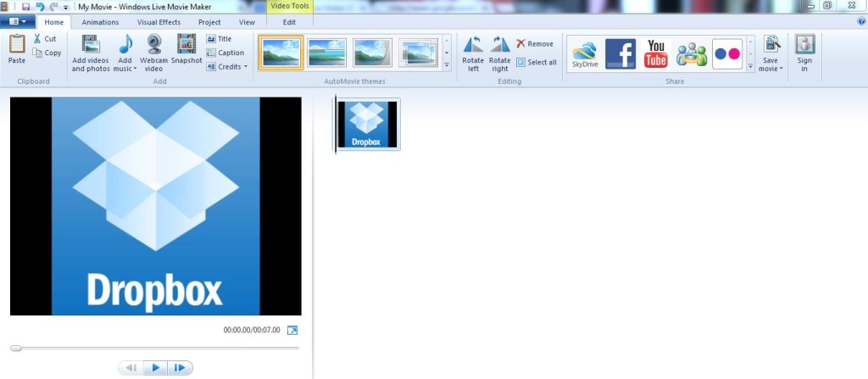868x379 pixels.
Task: Click the Dropbox preview monitor image
Action: [x=156, y=206]
